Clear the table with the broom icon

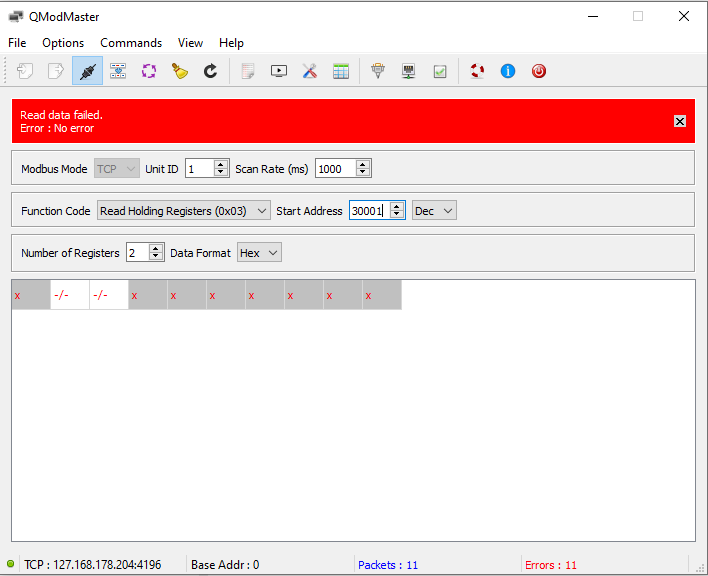[x=180, y=71]
